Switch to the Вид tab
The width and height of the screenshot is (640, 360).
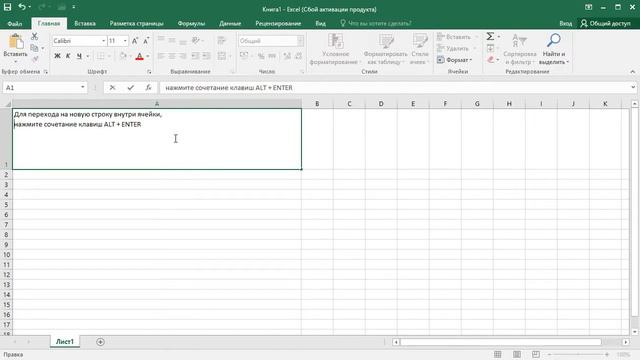320,23
